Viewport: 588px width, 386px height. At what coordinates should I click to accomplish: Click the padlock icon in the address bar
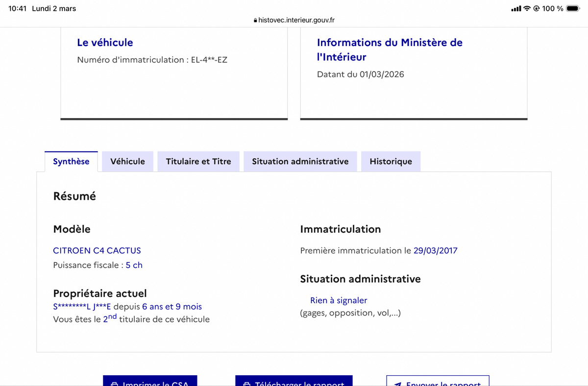255,21
